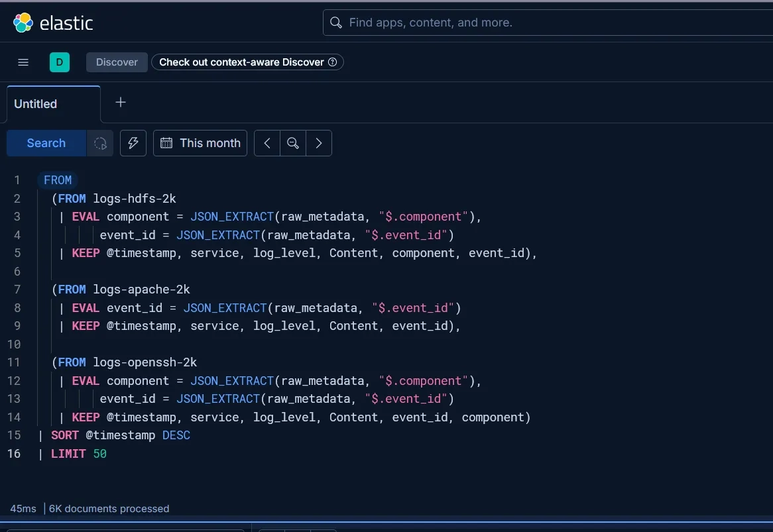Click the LIMIT value 50
The width and height of the screenshot is (773, 532).
point(99,454)
